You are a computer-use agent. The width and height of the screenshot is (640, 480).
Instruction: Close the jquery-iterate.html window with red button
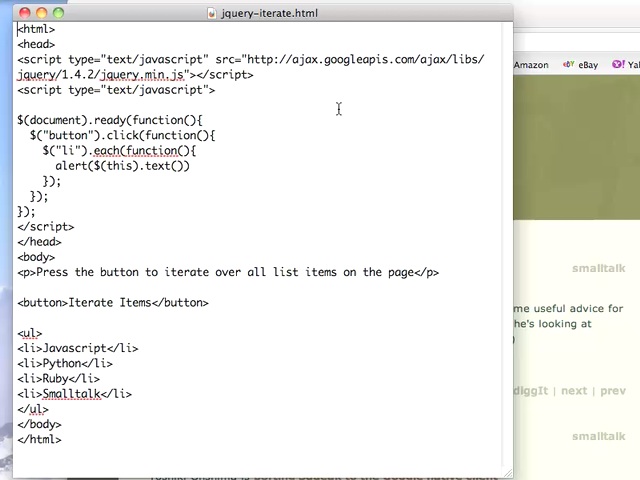tap(25, 13)
